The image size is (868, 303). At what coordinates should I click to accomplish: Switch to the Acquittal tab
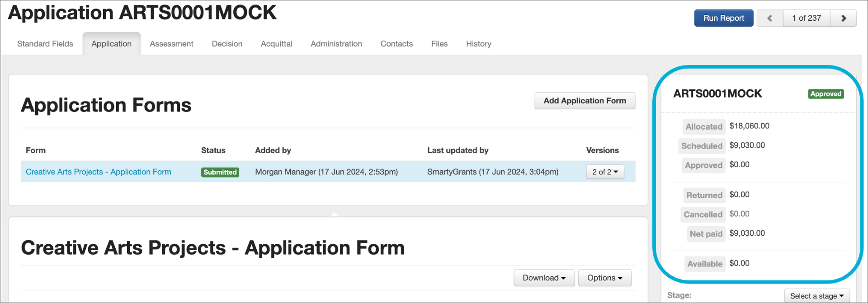click(276, 44)
